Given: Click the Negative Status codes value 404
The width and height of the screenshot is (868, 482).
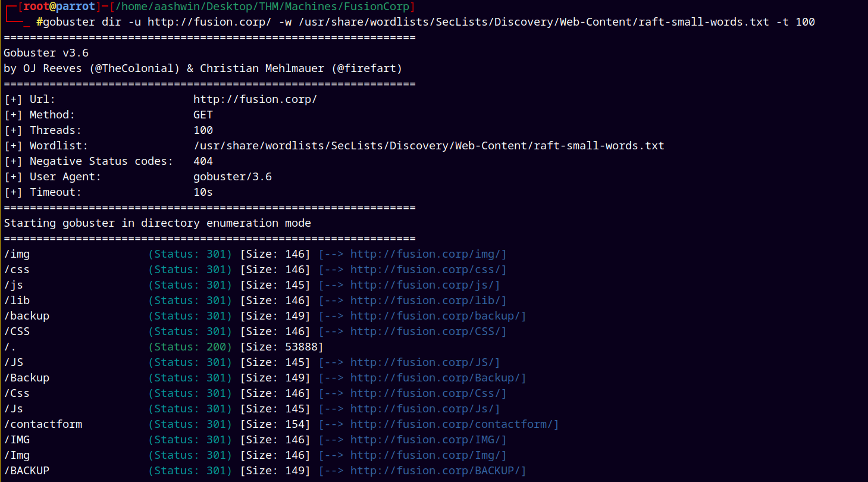Looking at the screenshot, I should coord(203,161).
